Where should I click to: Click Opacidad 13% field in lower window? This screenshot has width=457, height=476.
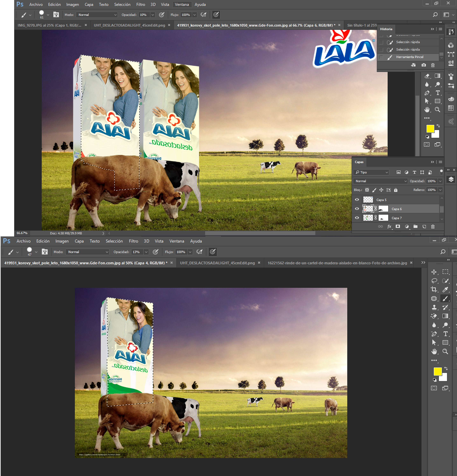(x=137, y=252)
